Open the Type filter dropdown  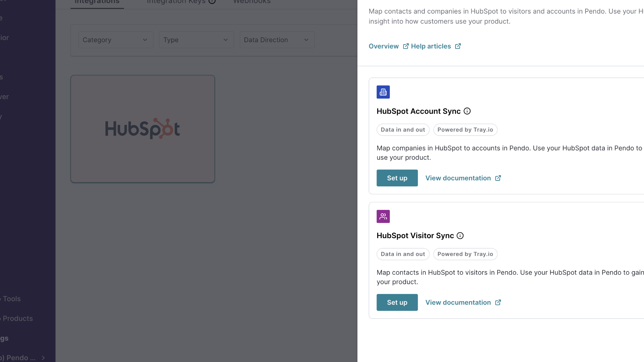pyautogui.click(x=196, y=40)
